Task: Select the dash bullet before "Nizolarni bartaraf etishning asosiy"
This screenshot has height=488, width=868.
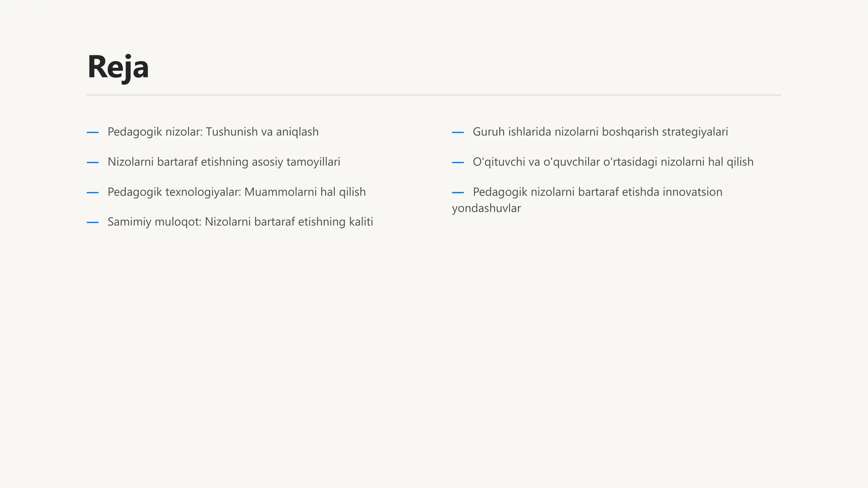Action: tap(93, 162)
